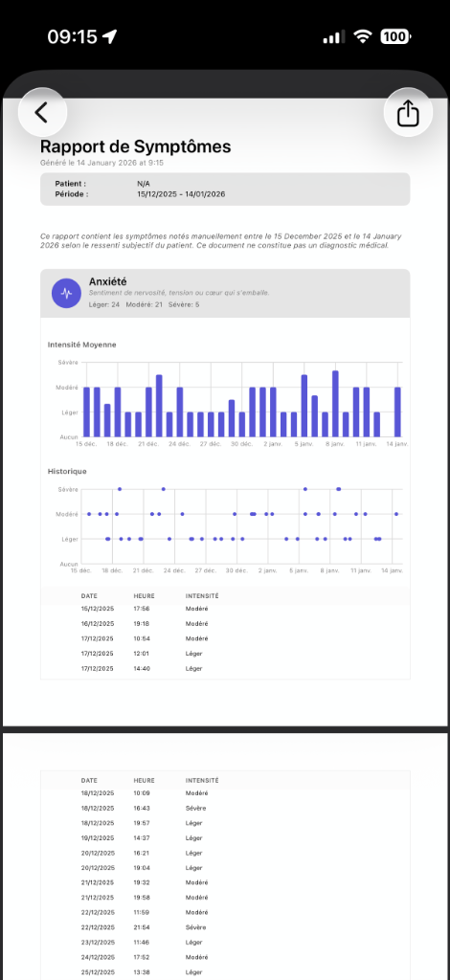Tap the INTENSITÉ header on second page
This screenshot has height=980, width=450.
click(202, 781)
